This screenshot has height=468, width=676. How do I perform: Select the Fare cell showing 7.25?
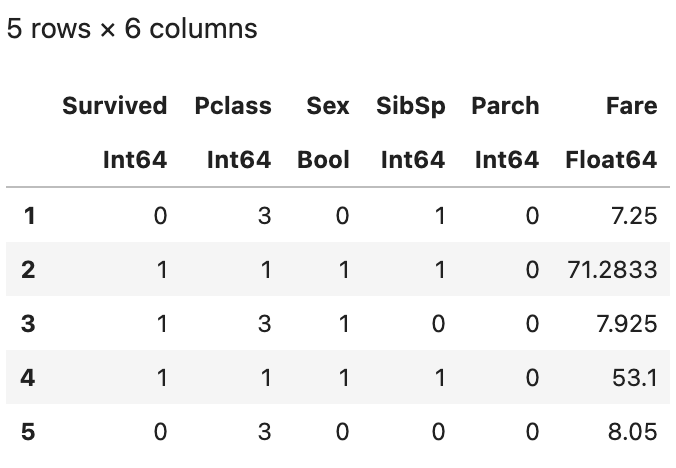636,215
